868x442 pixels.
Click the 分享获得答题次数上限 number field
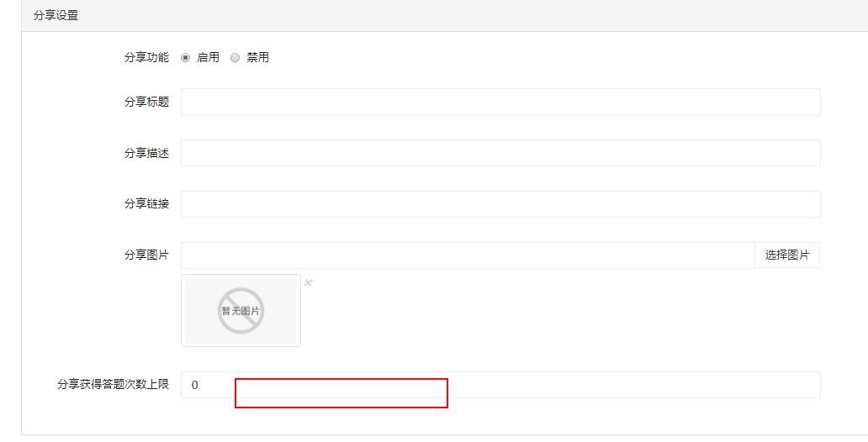click(500, 385)
